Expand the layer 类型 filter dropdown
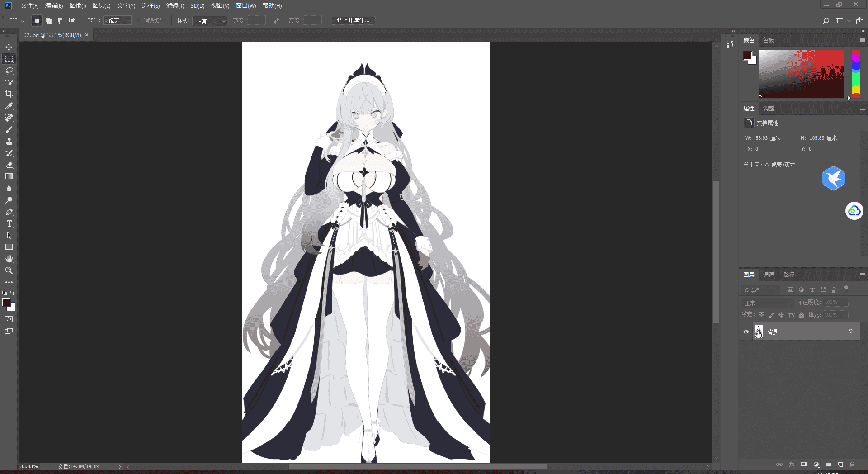868x474 pixels. (x=760, y=290)
